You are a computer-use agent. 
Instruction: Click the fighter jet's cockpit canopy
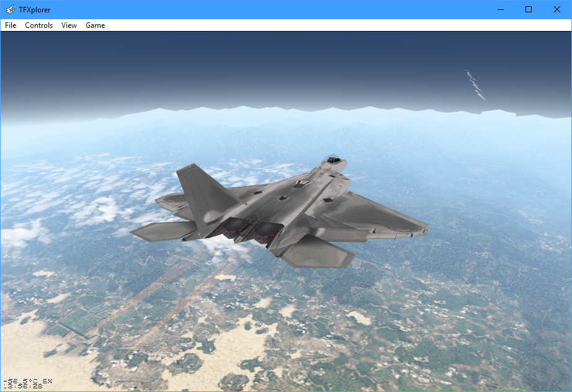[334, 159]
